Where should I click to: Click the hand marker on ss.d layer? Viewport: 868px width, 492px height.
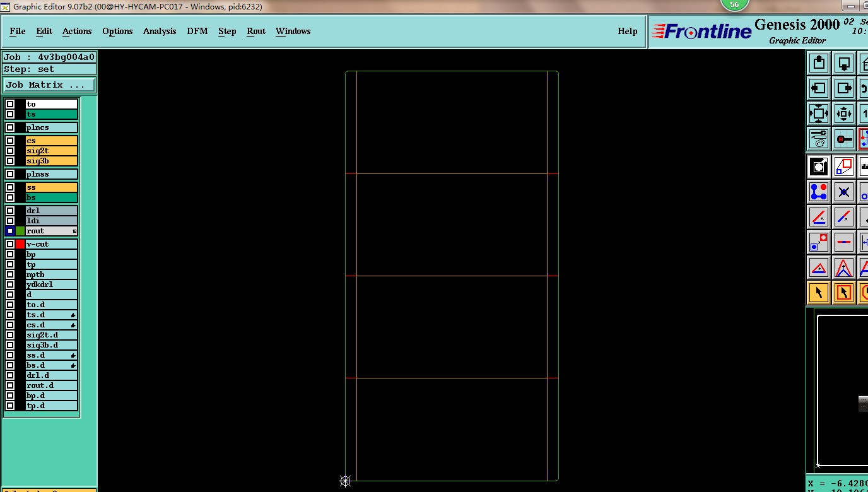tap(73, 355)
